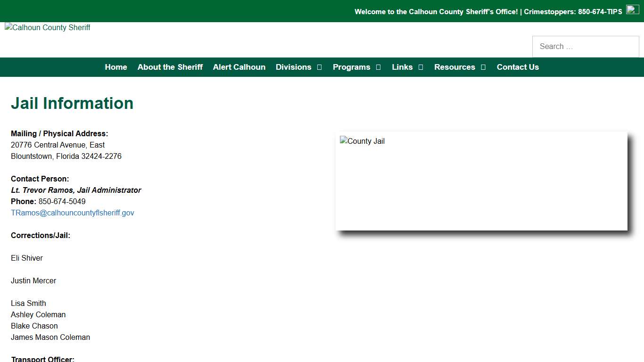
Task: Select the Resources menu label
Action: (454, 67)
